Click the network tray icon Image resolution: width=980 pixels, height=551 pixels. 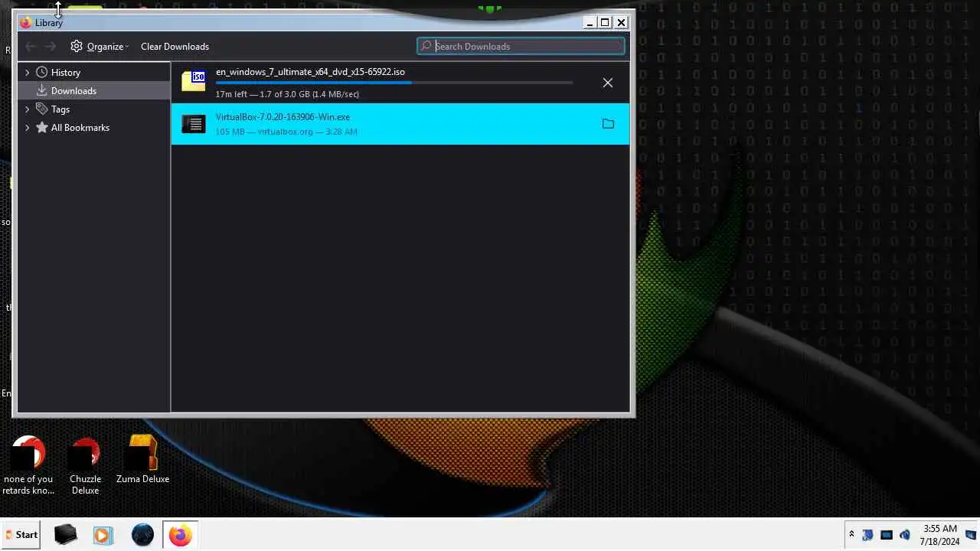click(868, 535)
